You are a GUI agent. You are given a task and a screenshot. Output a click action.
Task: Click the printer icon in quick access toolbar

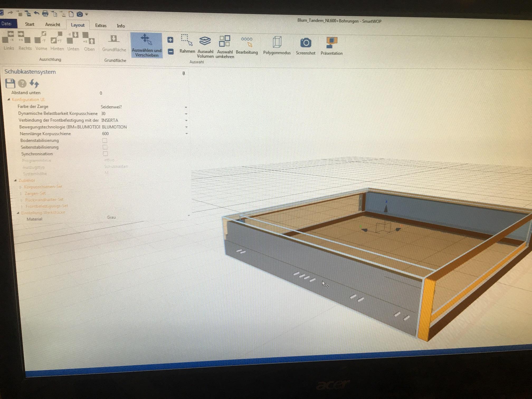45,13
